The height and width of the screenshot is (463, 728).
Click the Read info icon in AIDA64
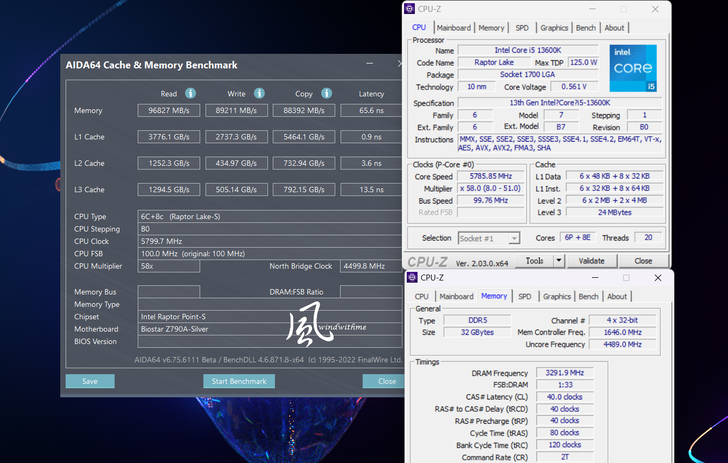pyautogui.click(x=190, y=94)
